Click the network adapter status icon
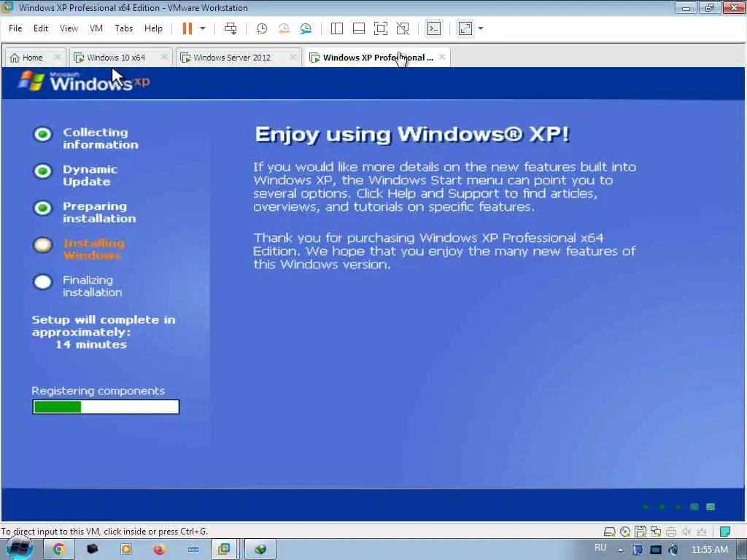The width and height of the screenshot is (747, 560). 656,532
